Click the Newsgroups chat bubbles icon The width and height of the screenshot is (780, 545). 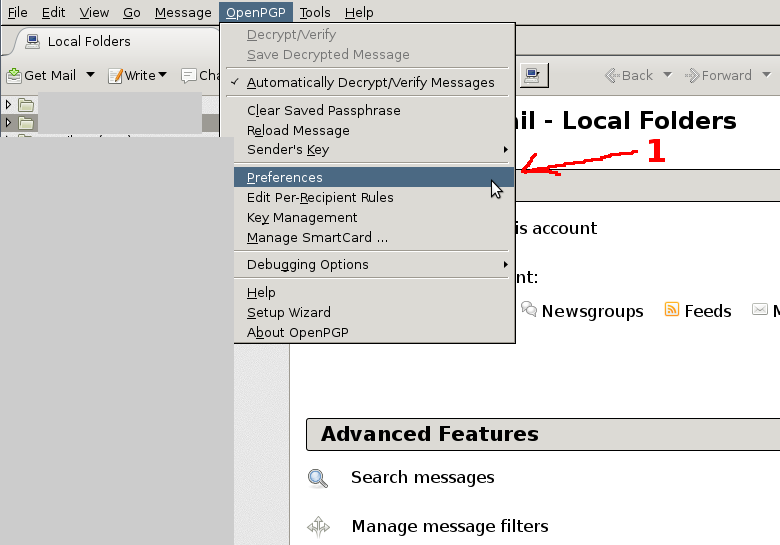coord(529,311)
